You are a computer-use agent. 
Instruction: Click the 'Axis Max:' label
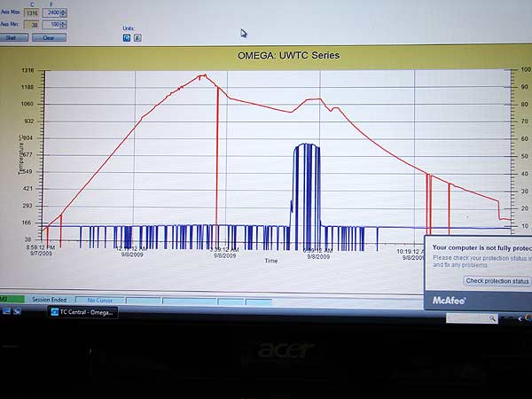[x=11, y=12]
